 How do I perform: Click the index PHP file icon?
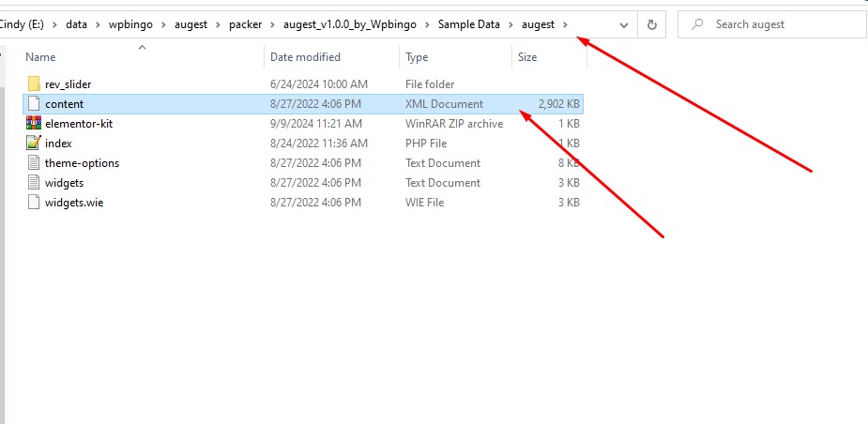34,144
